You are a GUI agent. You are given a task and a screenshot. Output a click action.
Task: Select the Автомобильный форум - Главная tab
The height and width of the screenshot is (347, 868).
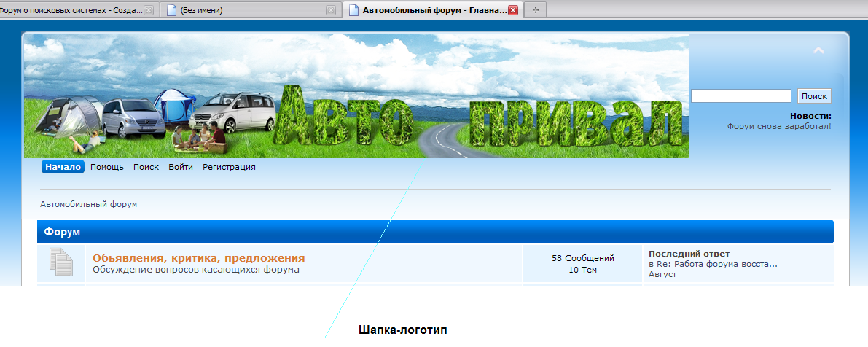[431, 10]
